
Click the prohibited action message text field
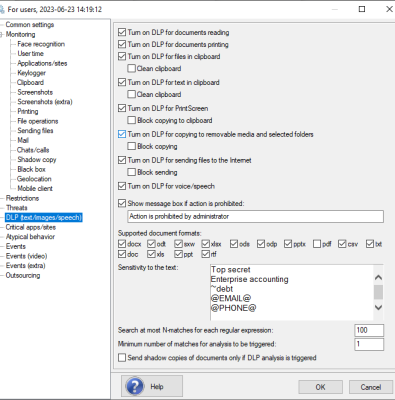(x=256, y=216)
